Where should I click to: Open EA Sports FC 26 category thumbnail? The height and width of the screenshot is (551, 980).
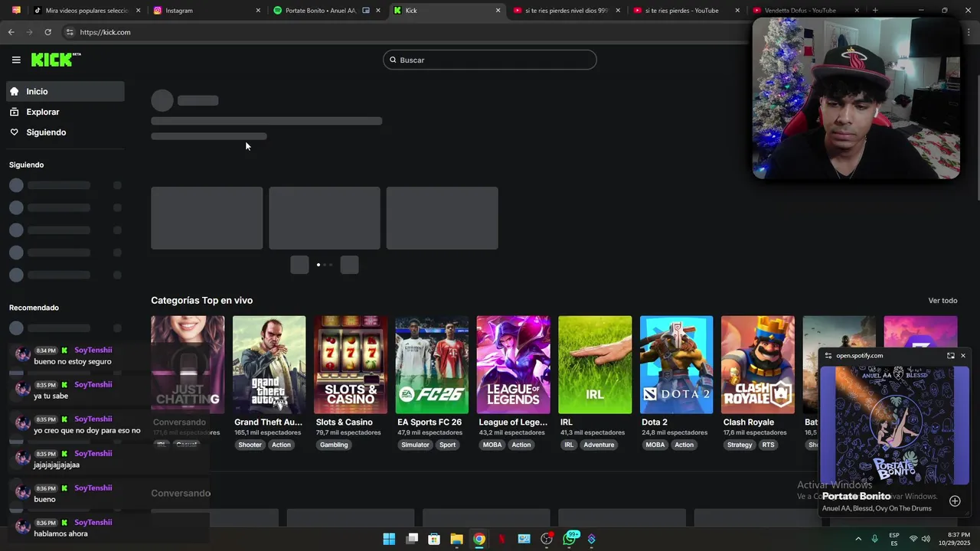click(432, 364)
